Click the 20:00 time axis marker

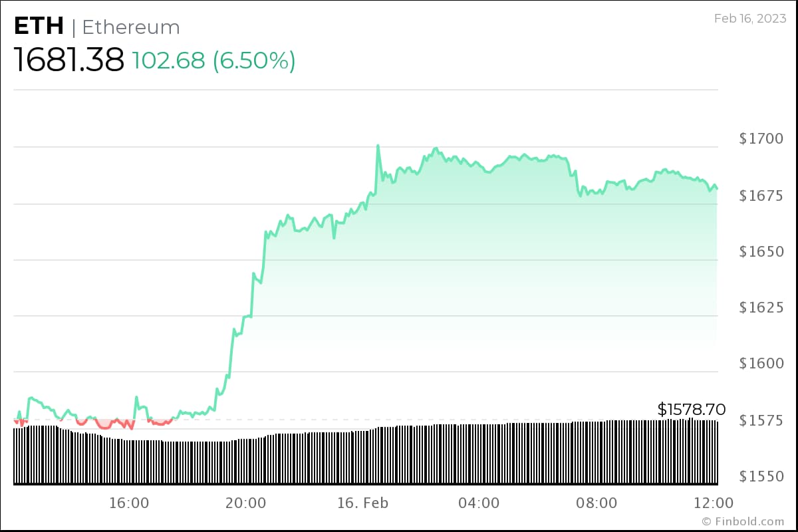pos(245,503)
